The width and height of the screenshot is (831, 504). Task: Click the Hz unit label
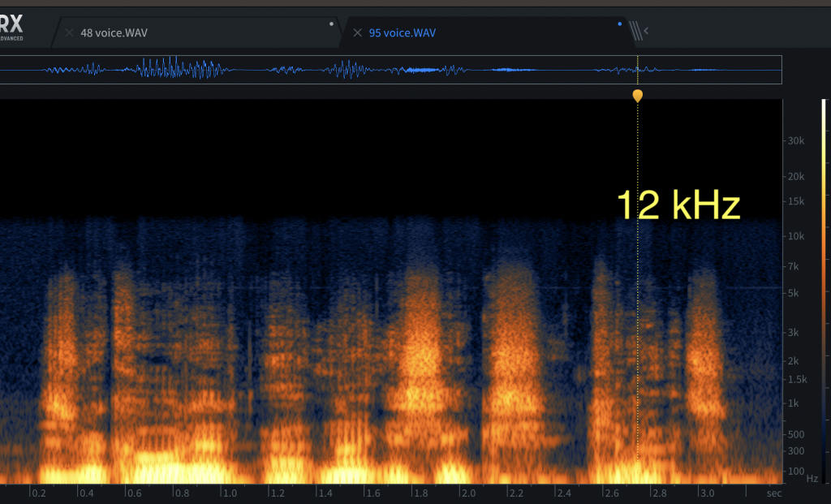812,479
